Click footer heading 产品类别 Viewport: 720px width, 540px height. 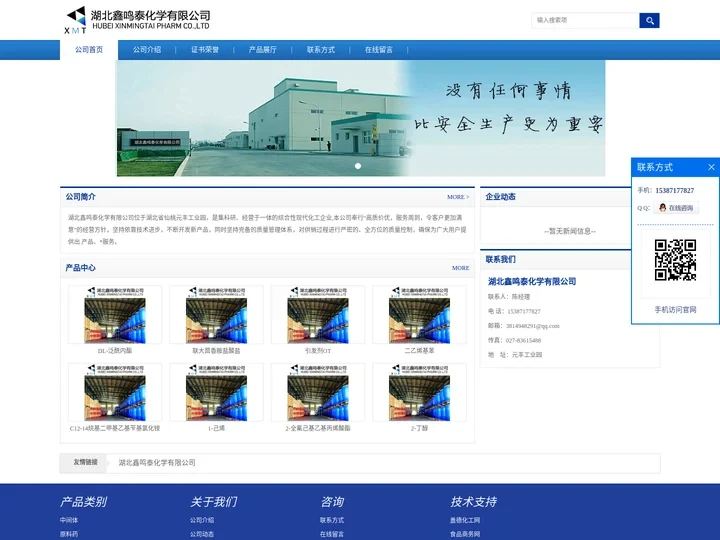pyautogui.click(x=83, y=502)
